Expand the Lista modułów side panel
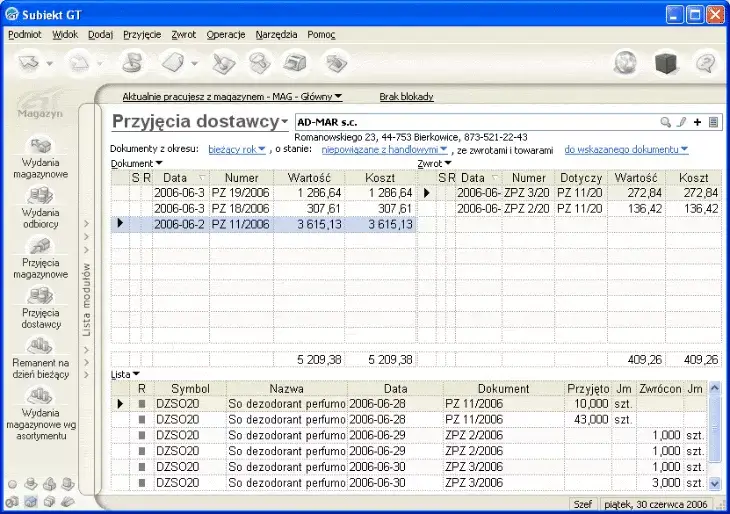This screenshot has width=730, height=514. pyautogui.click(x=86, y=299)
